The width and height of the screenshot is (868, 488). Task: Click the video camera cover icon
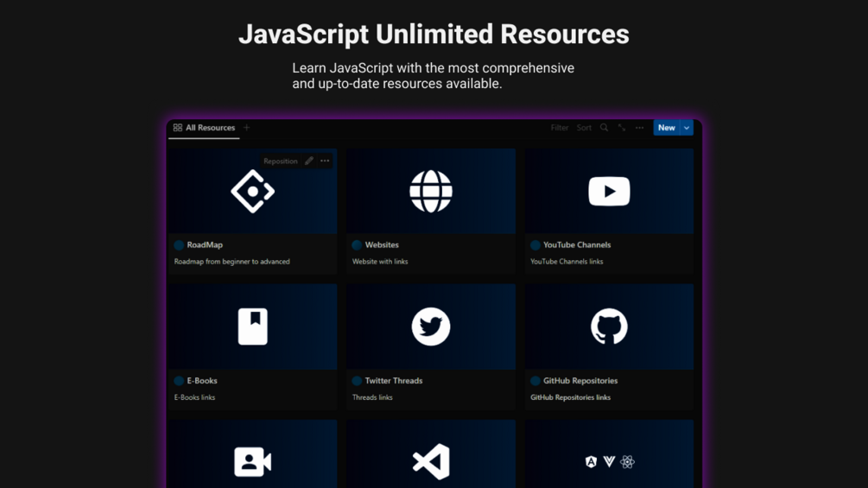coord(252,462)
